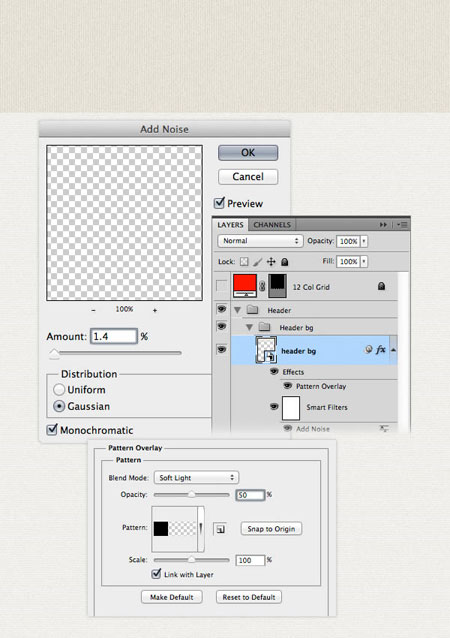Open the Pattern picker dropdown arrow
The width and height of the screenshot is (450, 638).
[201, 528]
